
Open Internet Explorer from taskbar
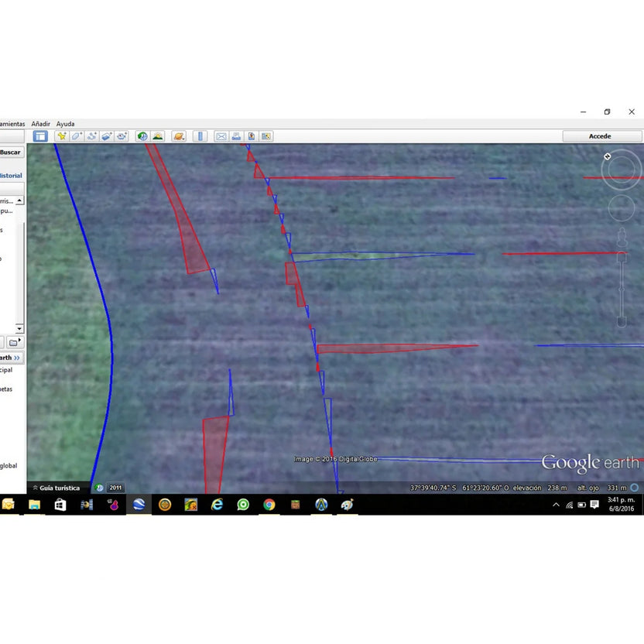click(x=217, y=505)
